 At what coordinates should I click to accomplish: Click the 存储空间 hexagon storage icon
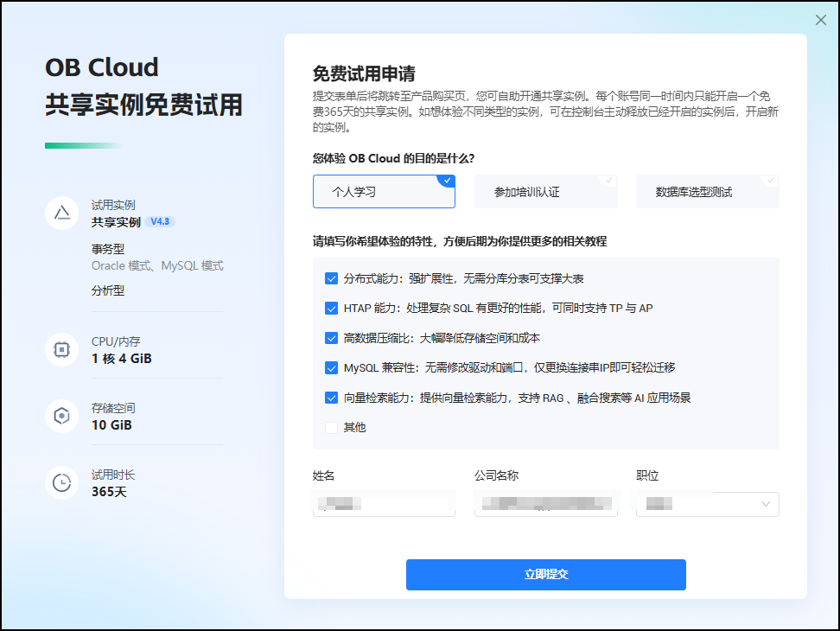[62, 416]
